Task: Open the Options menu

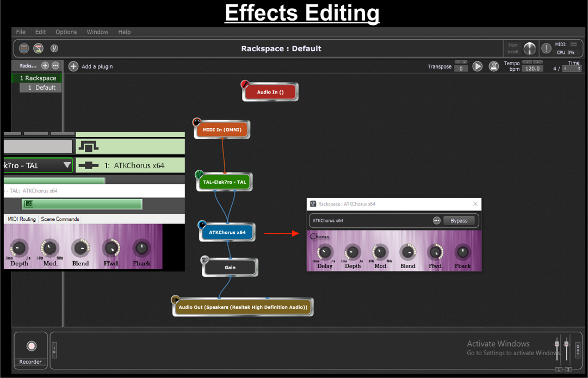Action: (x=66, y=32)
